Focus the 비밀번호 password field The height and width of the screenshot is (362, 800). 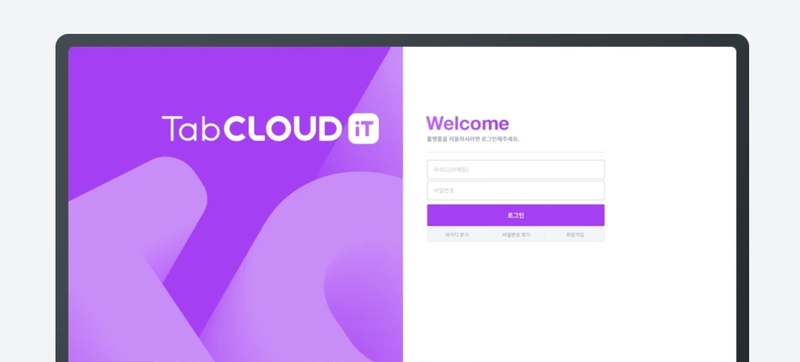click(x=515, y=191)
